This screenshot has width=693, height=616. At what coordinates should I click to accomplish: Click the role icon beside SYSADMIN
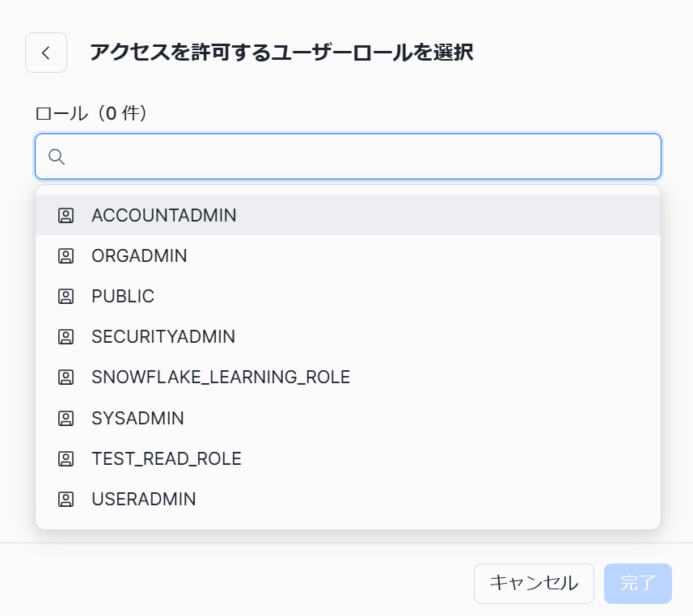pyautogui.click(x=65, y=418)
